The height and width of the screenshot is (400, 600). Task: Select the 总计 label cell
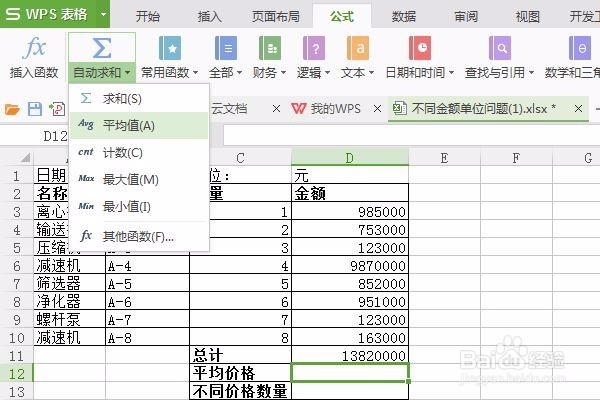[x=240, y=356]
